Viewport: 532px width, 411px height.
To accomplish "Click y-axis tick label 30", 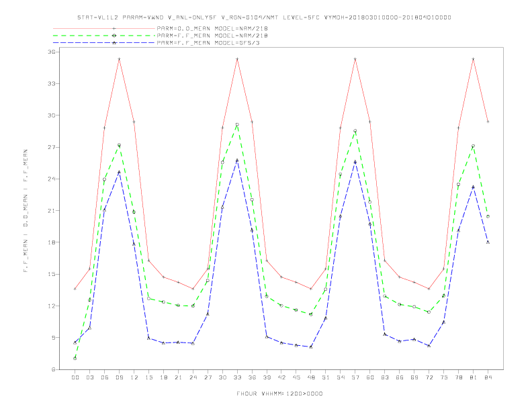I will [x=52, y=116].
